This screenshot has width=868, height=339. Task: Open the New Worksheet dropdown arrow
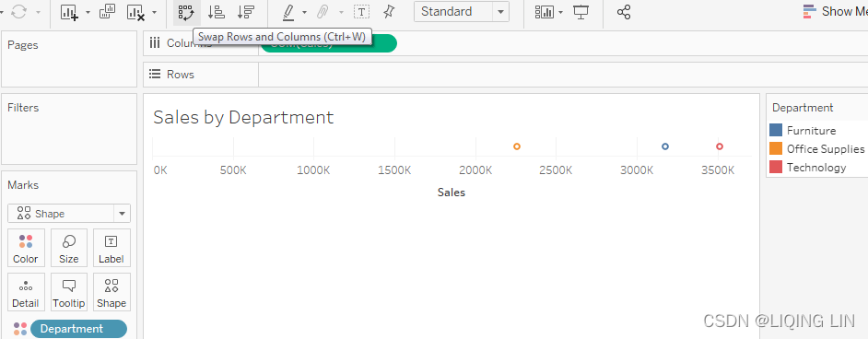pyautogui.click(x=88, y=12)
